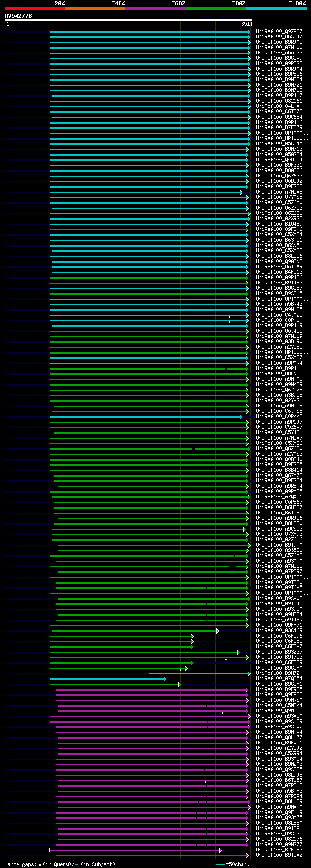Screen dimensions: 311x868
Task: Click label UniRef100_A7PB97
Action: pos(279,571)
